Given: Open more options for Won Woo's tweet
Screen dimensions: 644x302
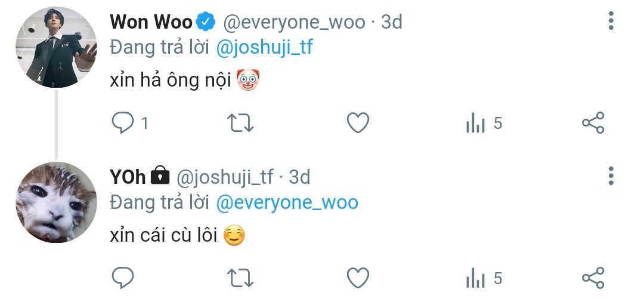Looking at the screenshot, I should pos(611,20).
